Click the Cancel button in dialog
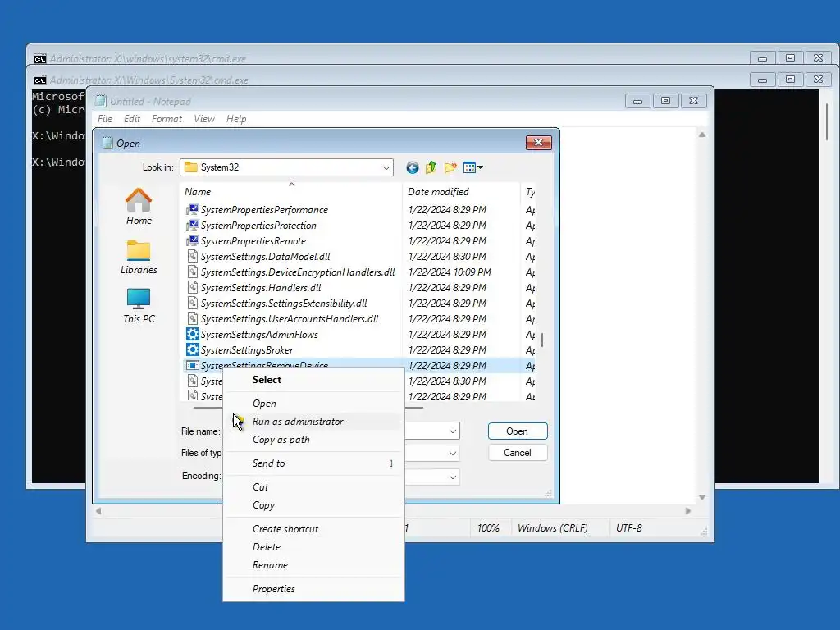Image resolution: width=840 pixels, height=630 pixels. click(518, 453)
